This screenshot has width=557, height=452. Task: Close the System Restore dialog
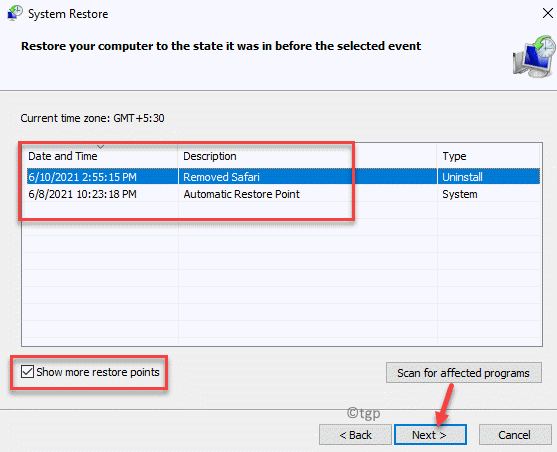[548, 14]
